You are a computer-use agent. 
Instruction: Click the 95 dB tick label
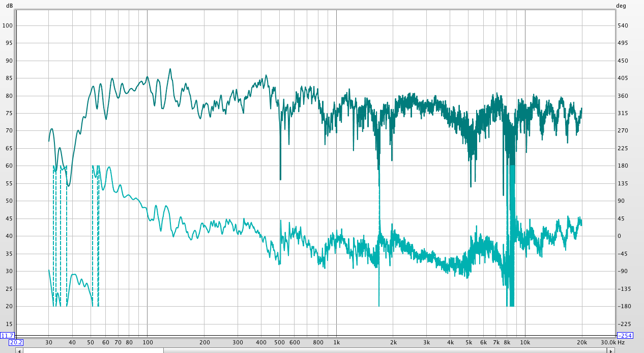click(x=9, y=43)
